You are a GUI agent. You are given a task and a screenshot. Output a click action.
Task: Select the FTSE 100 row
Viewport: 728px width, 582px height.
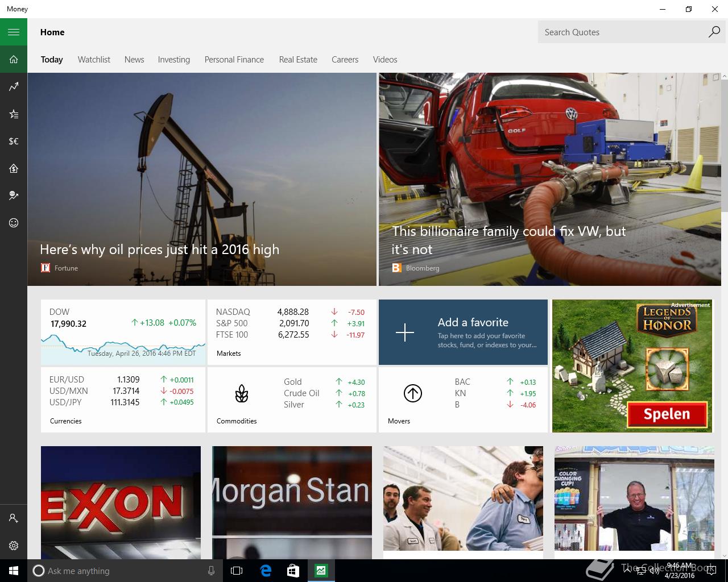(x=291, y=335)
